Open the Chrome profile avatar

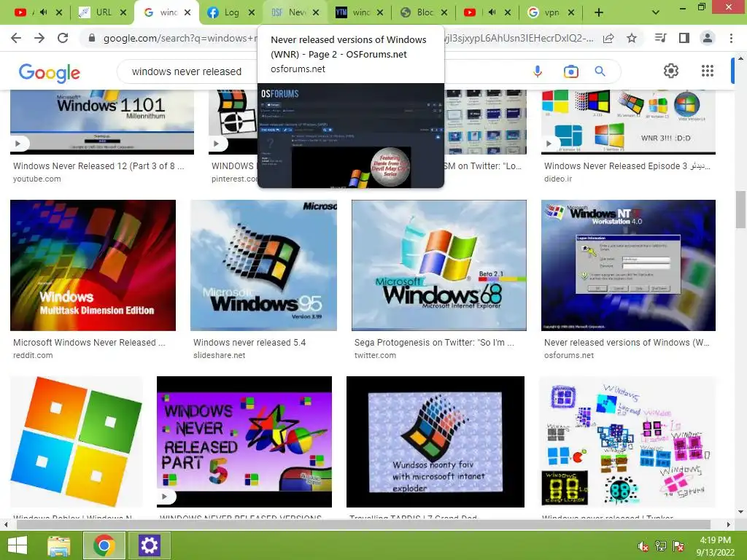pos(708,38)
